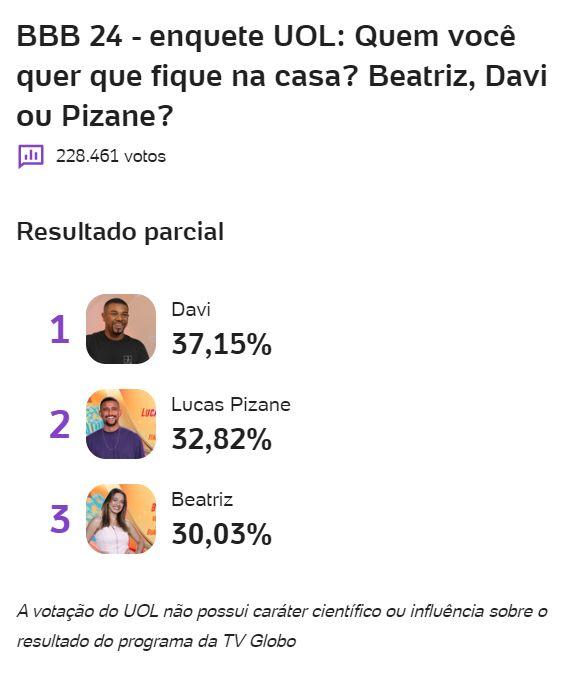Click the 'A votação do UOL' disclaimer line
The width and height of the screenshot is (584, 696).
[282, 612]
